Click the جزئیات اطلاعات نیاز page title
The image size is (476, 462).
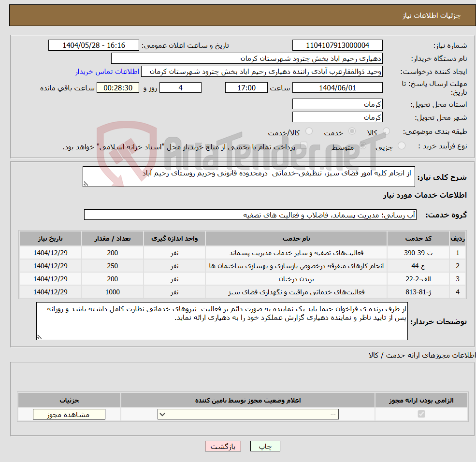[x=432, y=15]
